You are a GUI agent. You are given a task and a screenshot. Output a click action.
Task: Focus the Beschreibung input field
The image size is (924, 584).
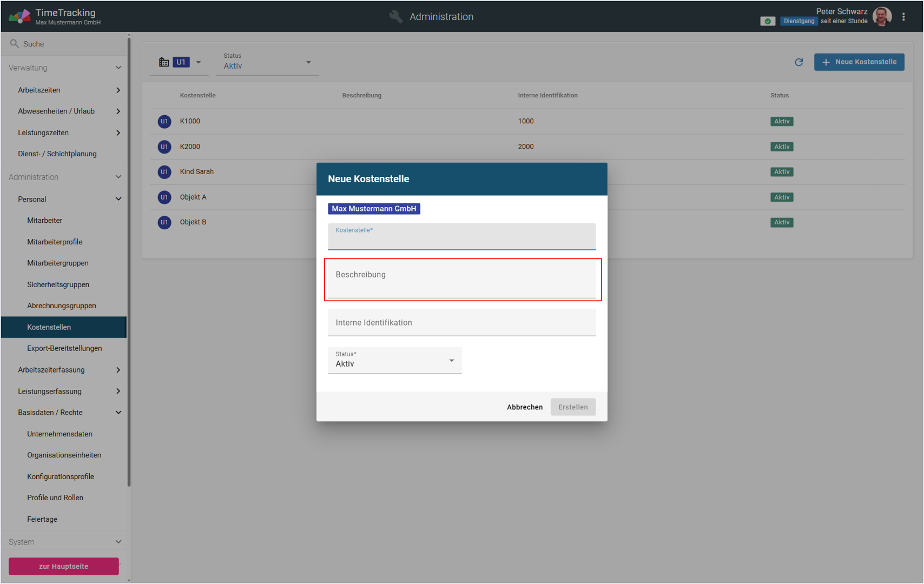click(x=461, y=280)
